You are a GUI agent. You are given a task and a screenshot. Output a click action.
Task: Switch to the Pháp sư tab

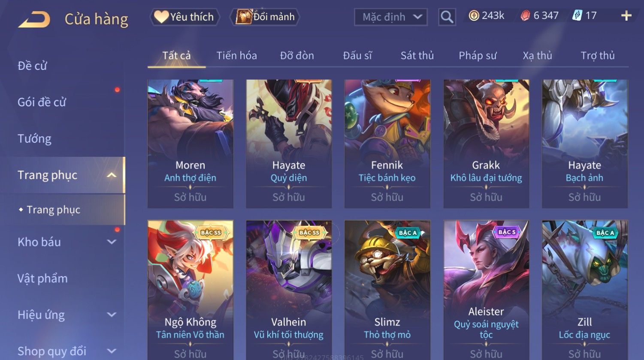click(x=478, y=55)
